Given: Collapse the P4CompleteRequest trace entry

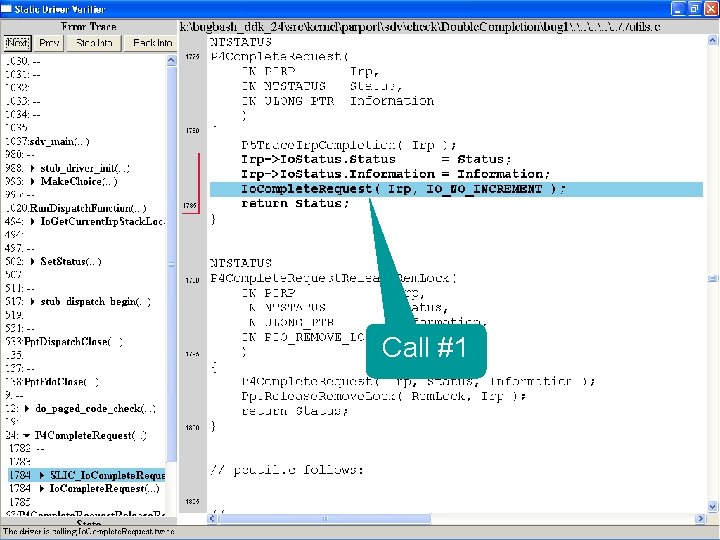Looking at the screenshot, I should tap(27, 435).
